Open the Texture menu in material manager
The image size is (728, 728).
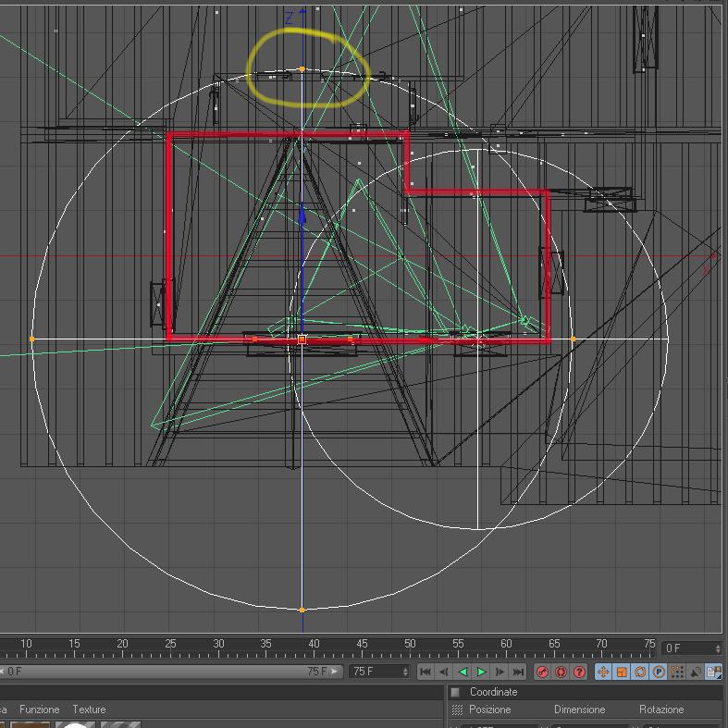pyautogui.click(x=89, y=709)
